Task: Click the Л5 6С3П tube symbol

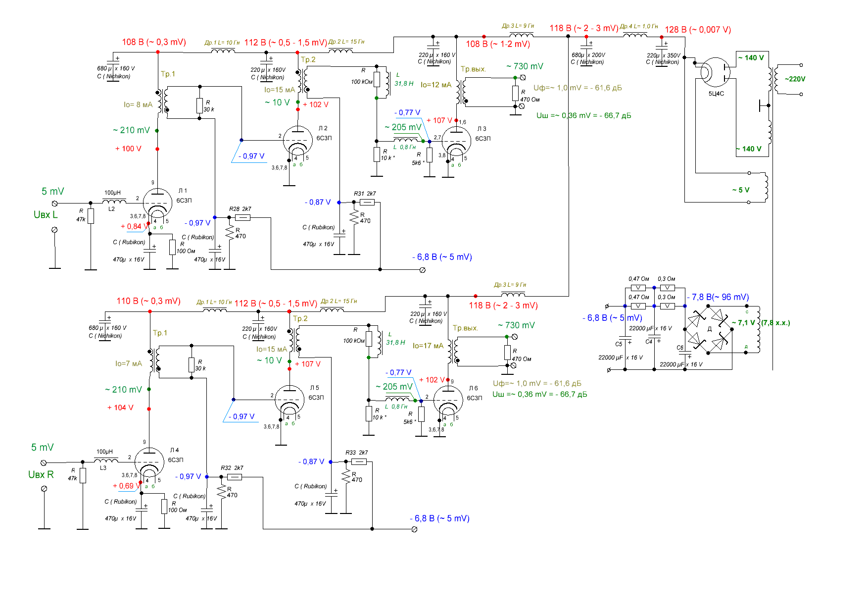Action: 289,400
